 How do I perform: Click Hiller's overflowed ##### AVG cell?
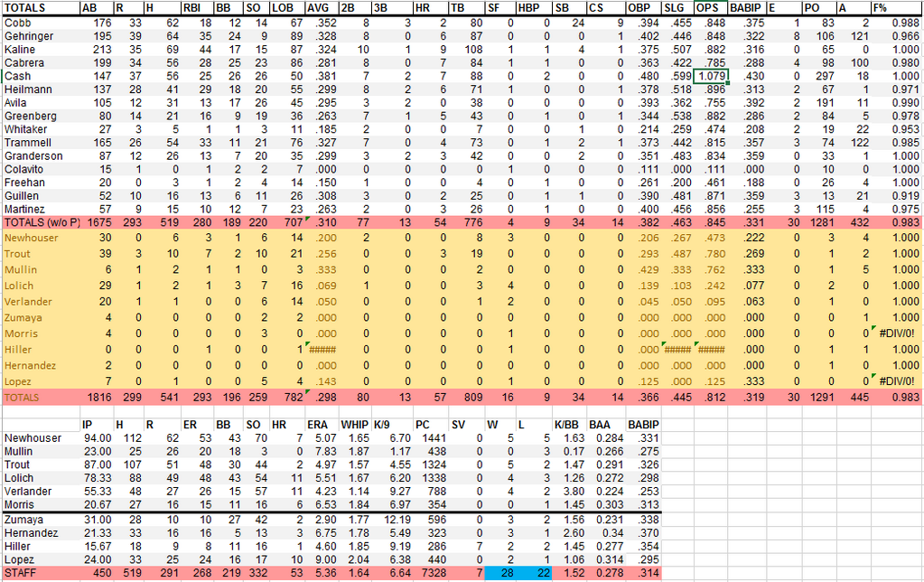click(x=322, y=350)
